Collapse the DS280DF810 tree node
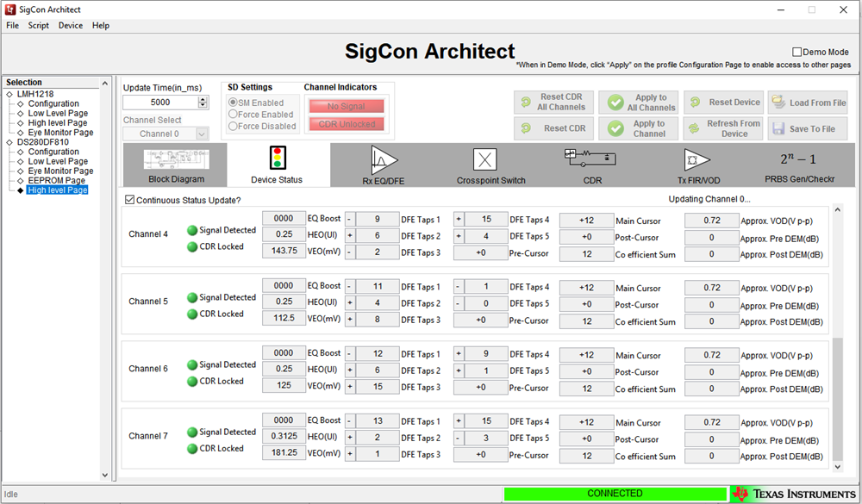Image resolution: width=862 pixels, height=504 pixels. click(9, 142)
